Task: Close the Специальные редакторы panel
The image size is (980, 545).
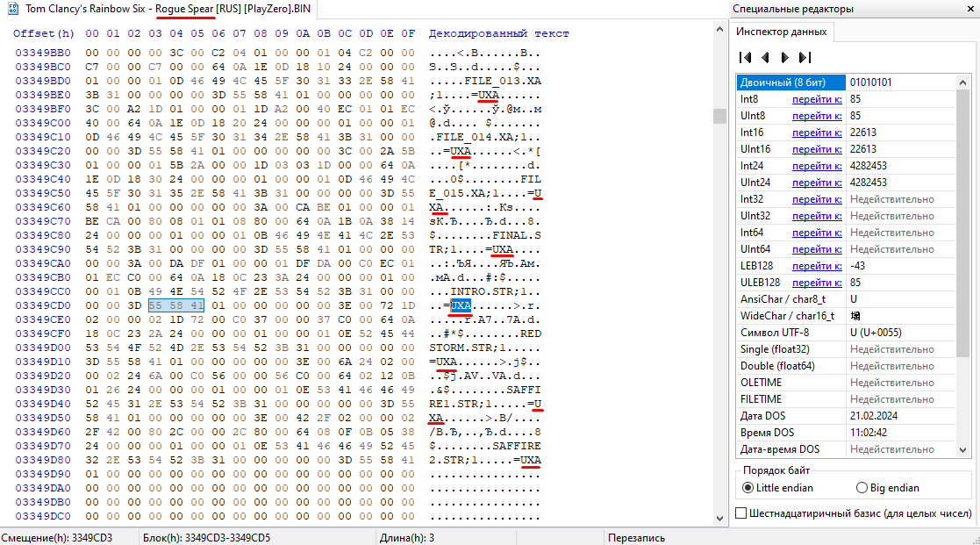Action: (970, 9)
